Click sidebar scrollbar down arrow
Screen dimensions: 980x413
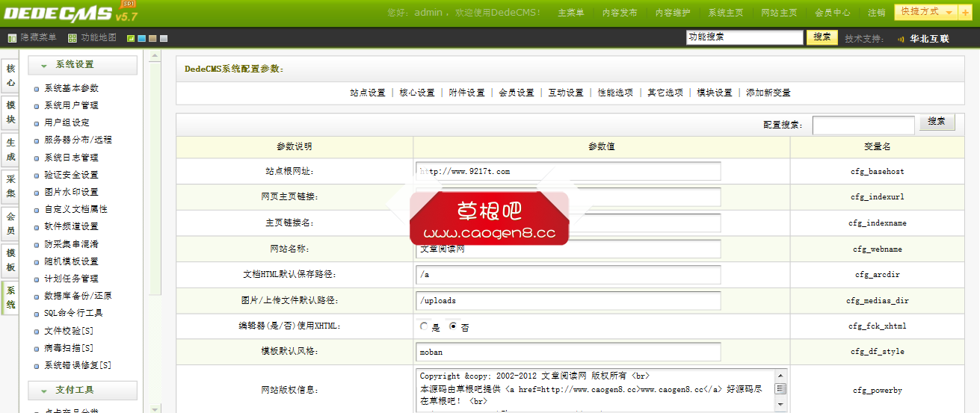coord(155,409)
